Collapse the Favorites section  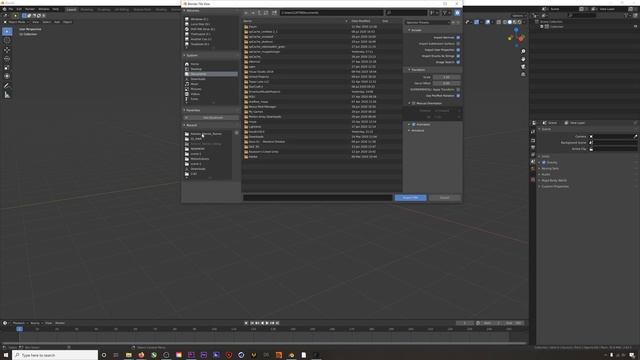coord(192,110)
